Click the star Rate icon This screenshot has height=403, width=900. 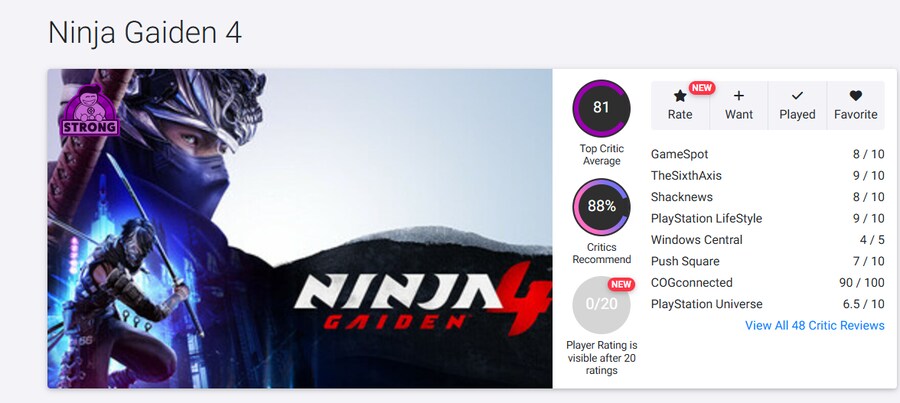coord(680,96)
